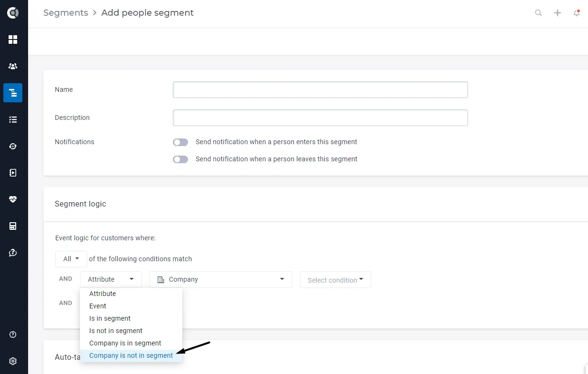Click the search magnifier icon
The height and width of the screenshot is (374, 588).
click(x=538, y=13)
